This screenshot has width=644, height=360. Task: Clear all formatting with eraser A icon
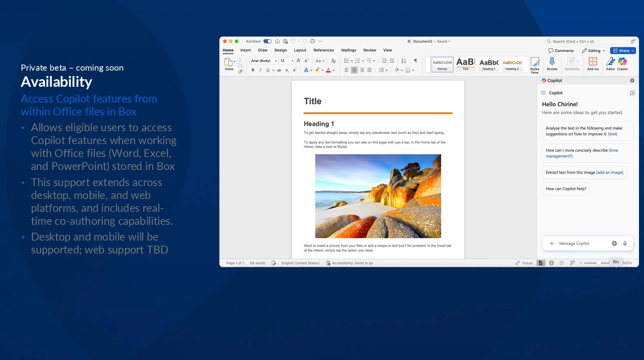point(333,61)
